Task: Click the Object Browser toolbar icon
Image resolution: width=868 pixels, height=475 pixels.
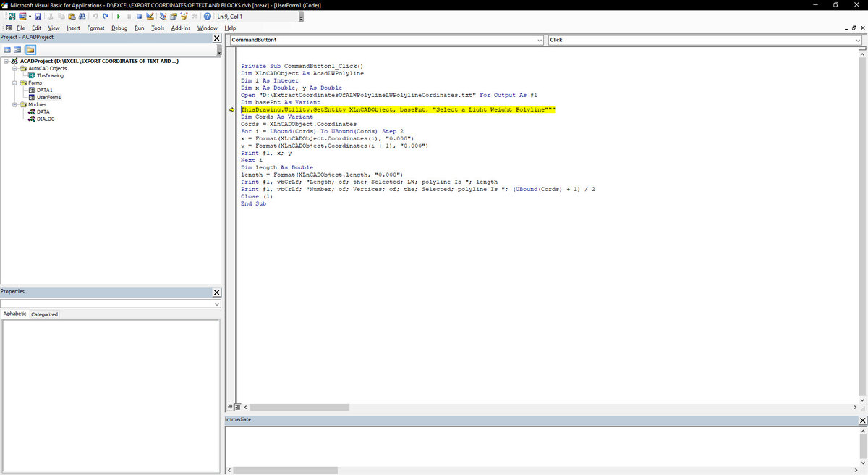Action: 184,16
